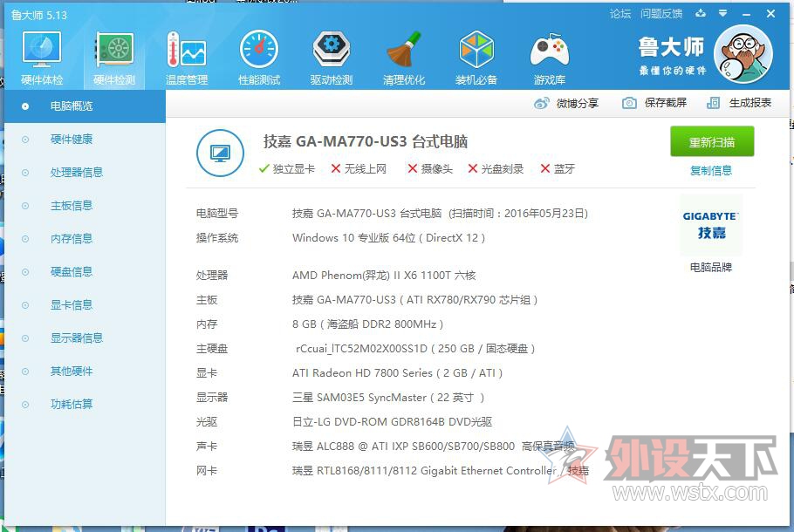Viewport: 794px width, 532px height.
Task: Click the AMD Phenom II X6 1100T value
Action: (384, 276)
